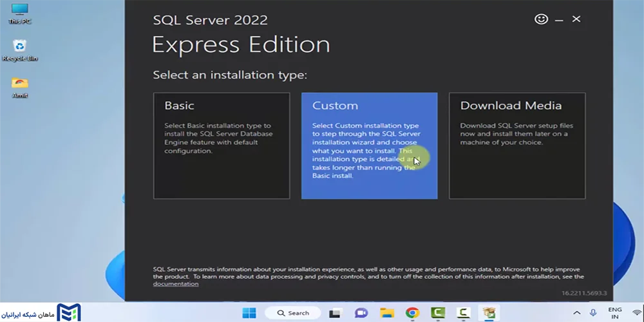This screenshot has height=322, width=644.
Task: Click the "Select an installation type:" heading
Action: 230,75
